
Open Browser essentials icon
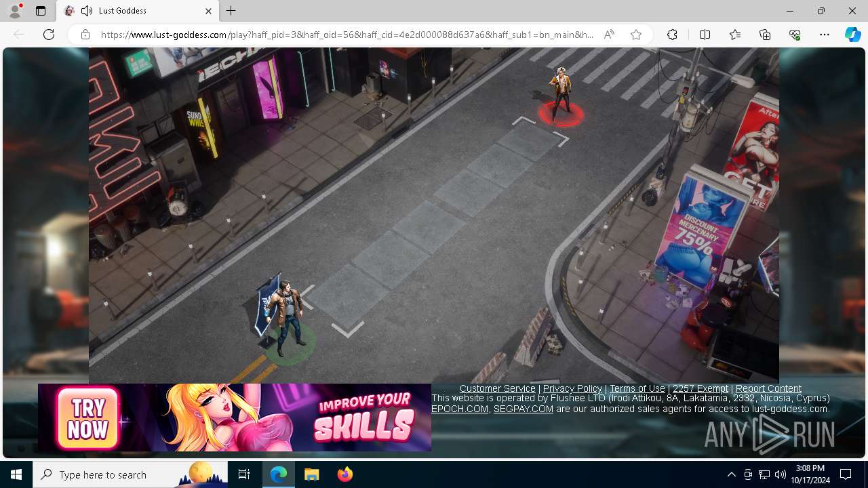point(795,35)
